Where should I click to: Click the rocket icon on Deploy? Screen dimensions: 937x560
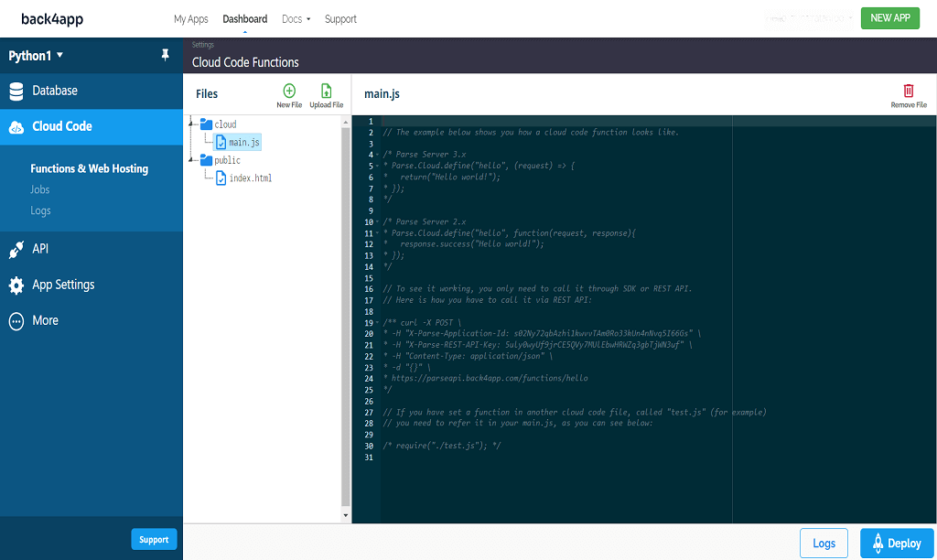[878, 543]
